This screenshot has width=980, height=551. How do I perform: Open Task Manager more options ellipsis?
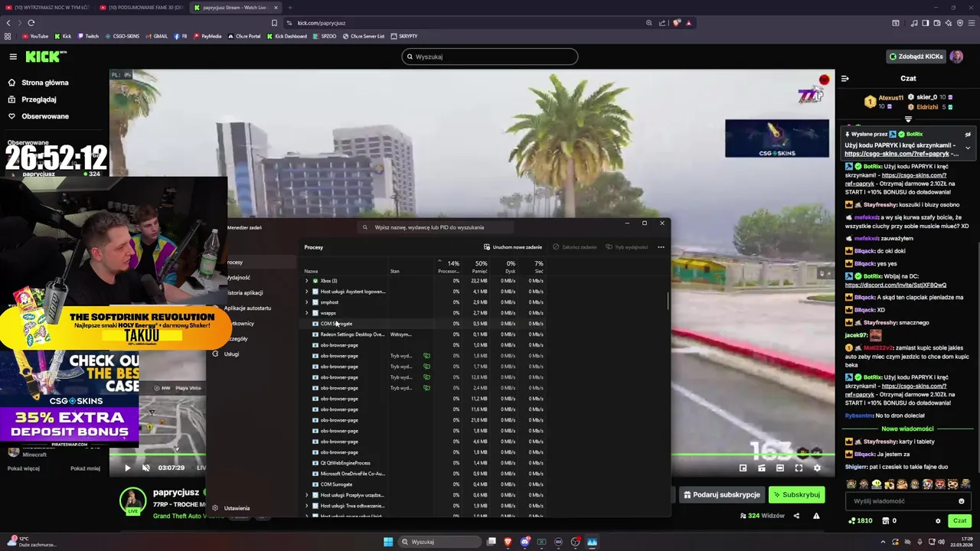[661, 247]
